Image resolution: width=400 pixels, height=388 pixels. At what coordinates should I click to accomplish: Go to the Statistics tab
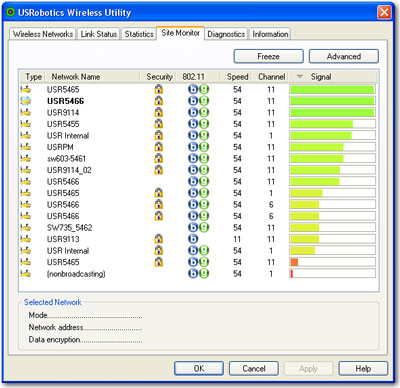(x=139, y=34)
